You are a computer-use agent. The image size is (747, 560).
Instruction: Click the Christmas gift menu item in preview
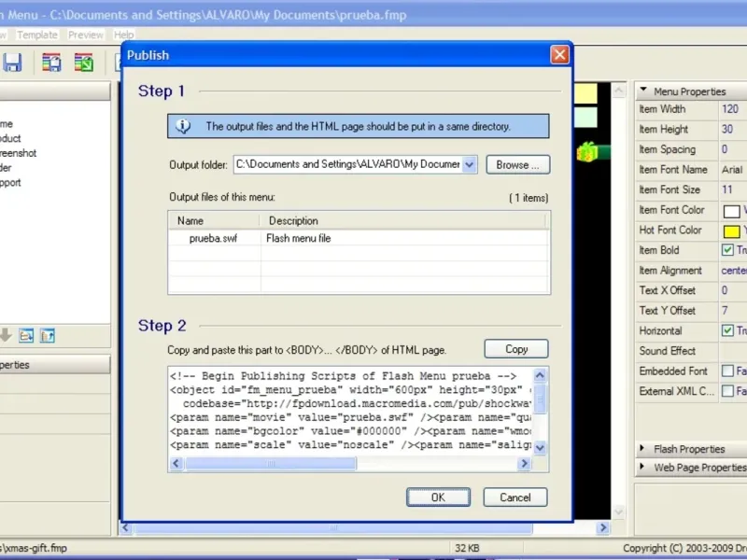592,152
